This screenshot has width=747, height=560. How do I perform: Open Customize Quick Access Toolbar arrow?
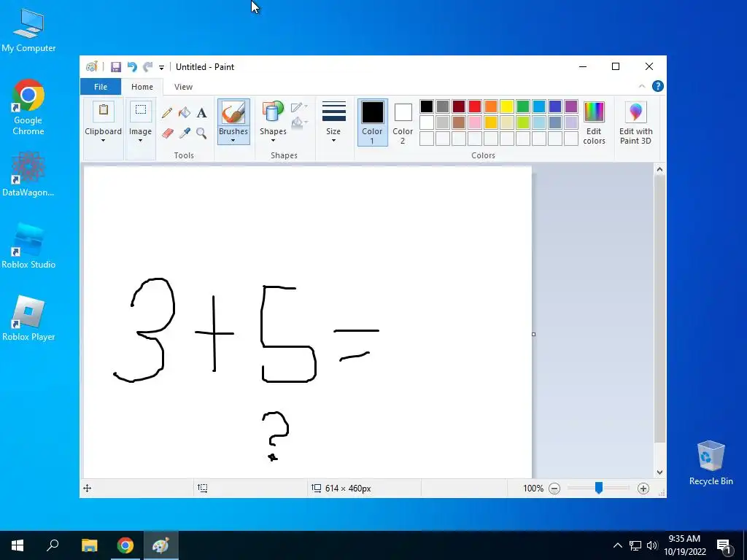tap(161, 68)
